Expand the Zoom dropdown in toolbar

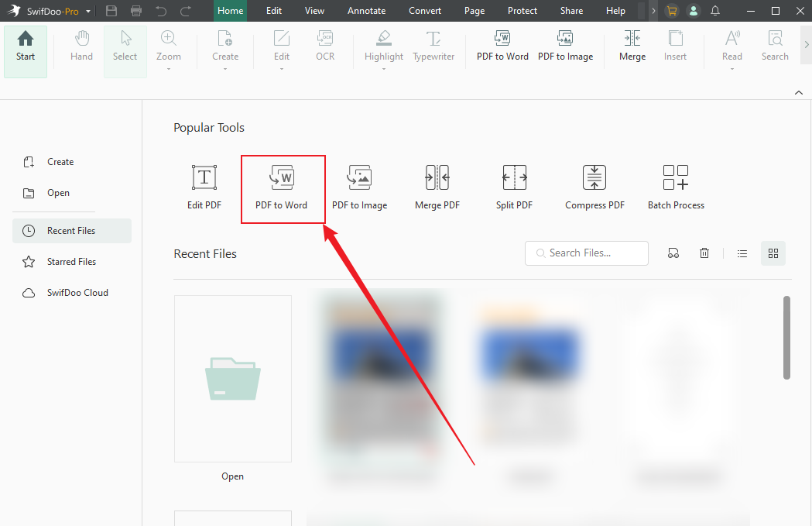[169, 69]
